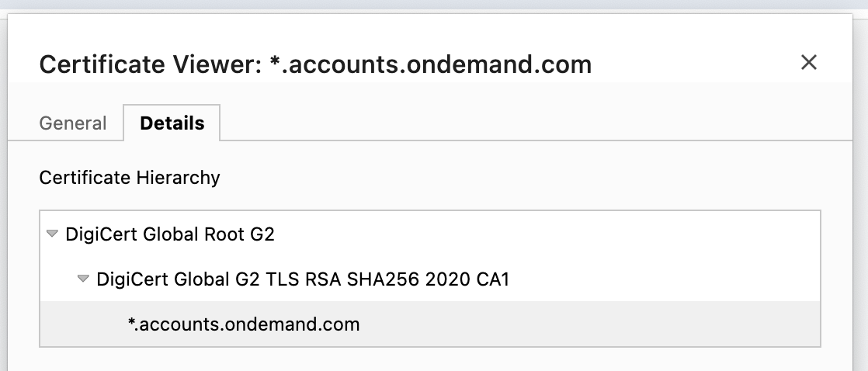
Task: Select DigiCert Global Root G2 certificate
Action: point(170,234)
